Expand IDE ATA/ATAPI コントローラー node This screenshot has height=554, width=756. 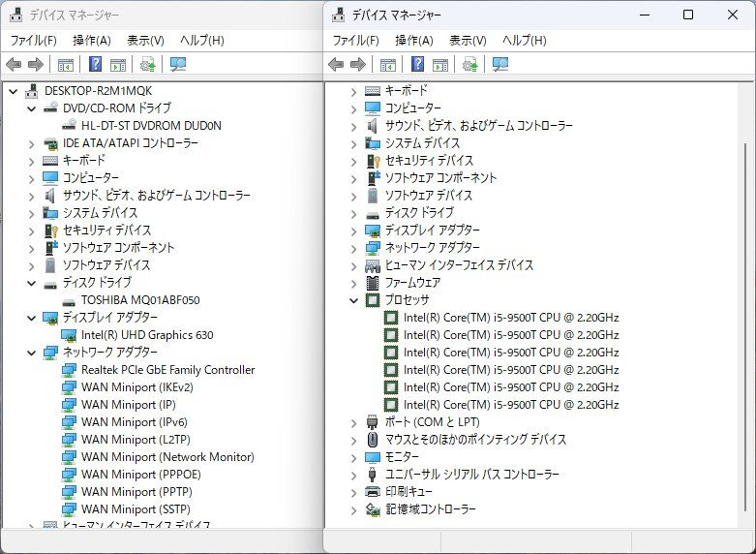coord(31,143)
